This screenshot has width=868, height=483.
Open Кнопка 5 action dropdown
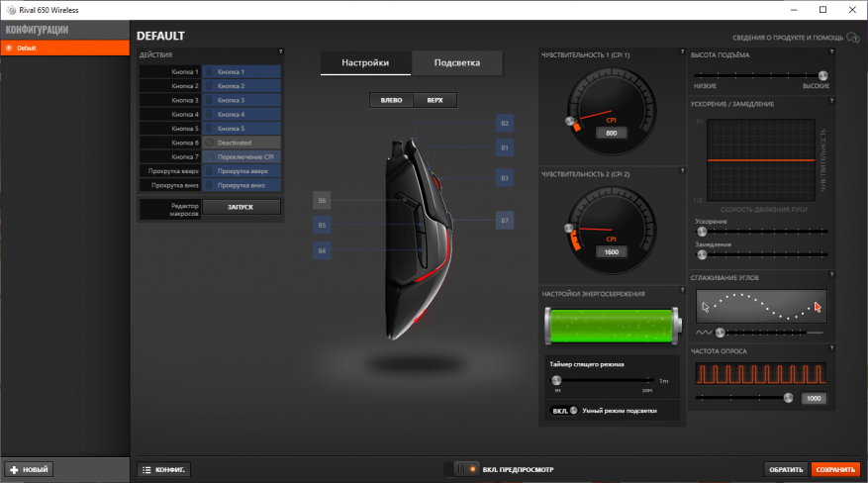pyautogui.click(x=241, y=129)
